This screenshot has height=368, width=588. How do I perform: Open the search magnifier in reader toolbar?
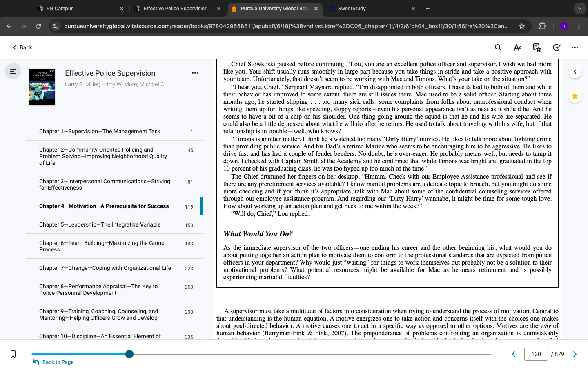[x=498, y=47]
